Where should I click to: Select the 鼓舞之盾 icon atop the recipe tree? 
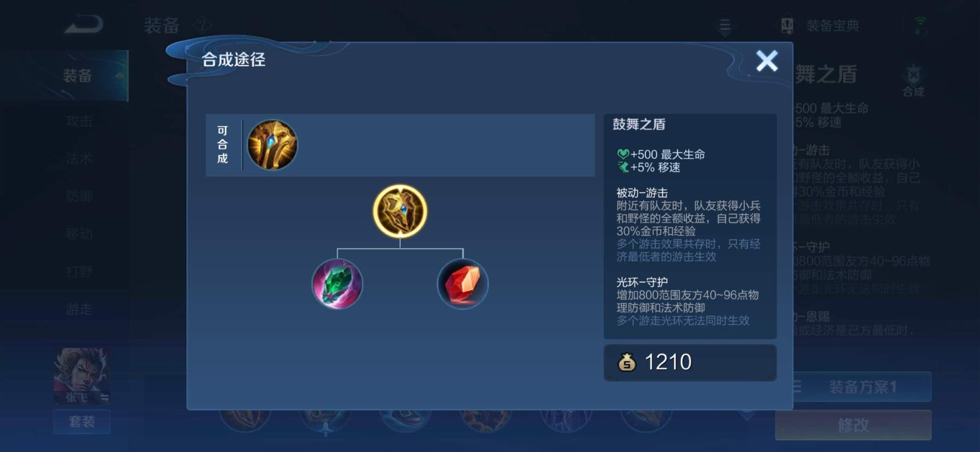(400, 211)
